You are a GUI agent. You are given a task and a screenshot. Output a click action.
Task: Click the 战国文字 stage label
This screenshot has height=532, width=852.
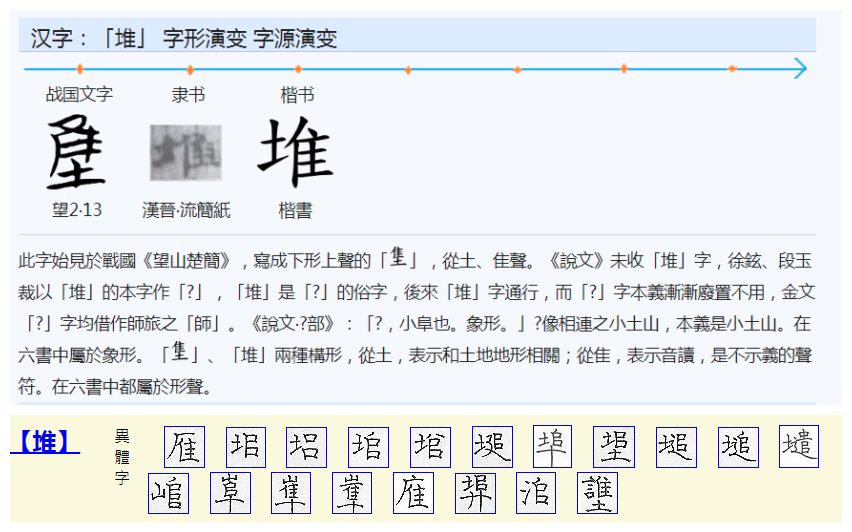pyautogui.click(x=79, y=95)
